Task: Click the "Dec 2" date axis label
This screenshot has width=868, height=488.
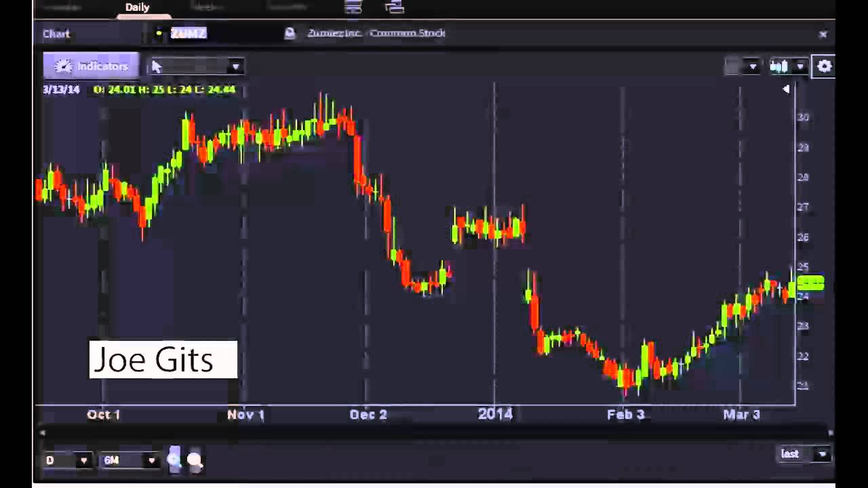Action: 368,414
